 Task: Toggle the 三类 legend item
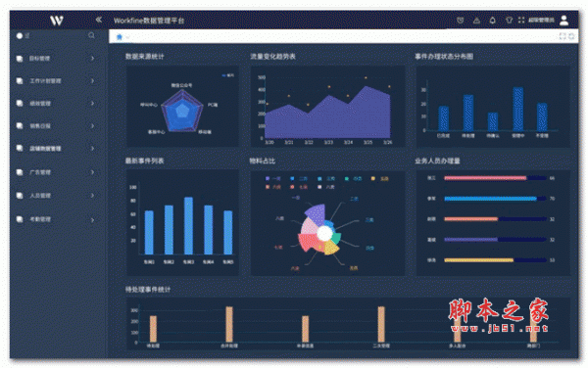(x=326, y=179)
